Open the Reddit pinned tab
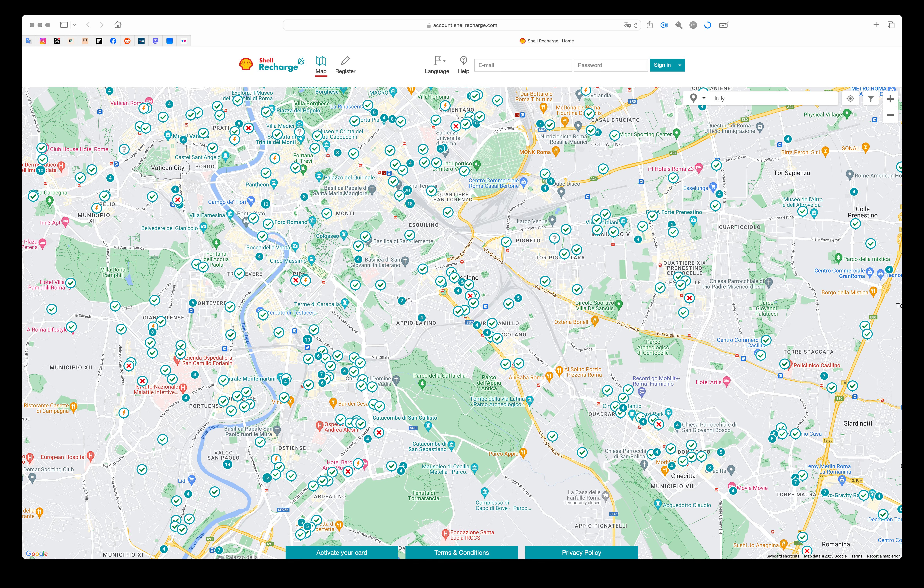Image resolution: width=924 pixels, height=588 pixels. (x=127, y=41)
